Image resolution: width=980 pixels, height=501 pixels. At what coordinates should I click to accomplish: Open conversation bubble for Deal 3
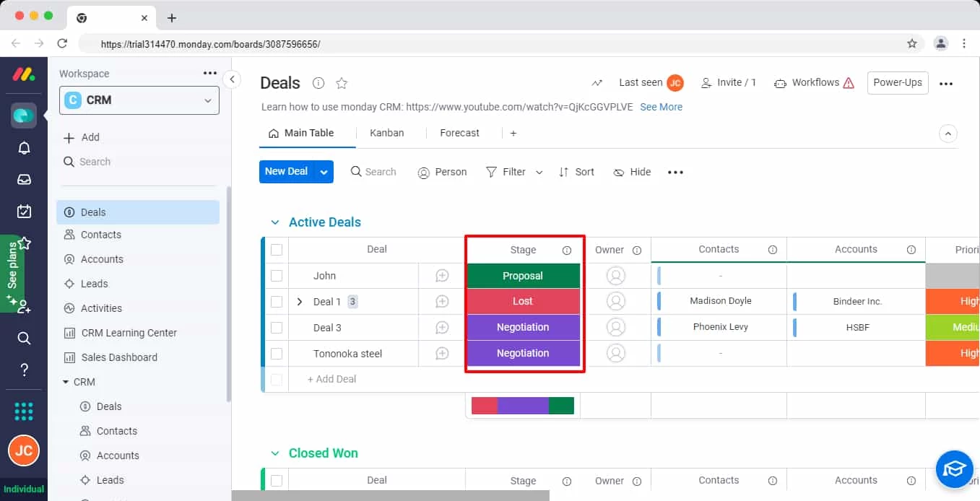click(x=442, y=328)
